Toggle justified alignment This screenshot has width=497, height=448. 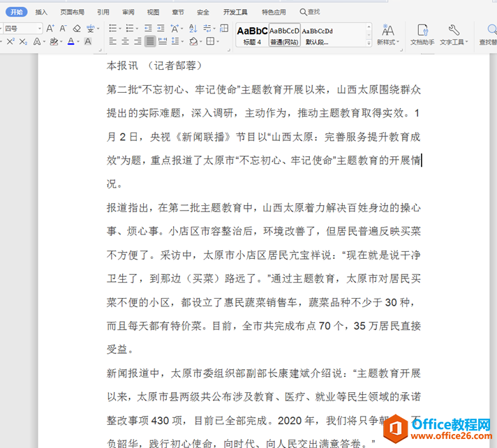[x=150, y=41]
